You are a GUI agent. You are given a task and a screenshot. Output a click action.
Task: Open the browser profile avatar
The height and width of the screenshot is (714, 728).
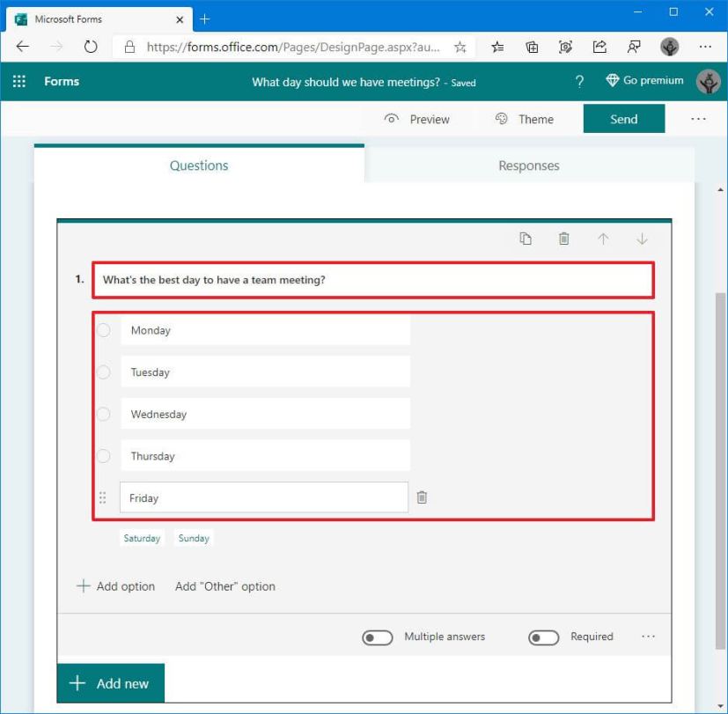point(669,47)
